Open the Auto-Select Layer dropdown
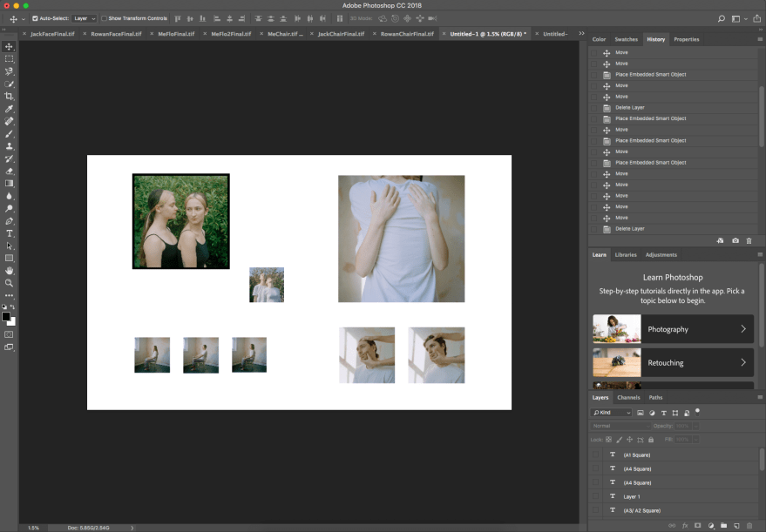The height and width of the screenshot is (532, 766). (x=85, y=18)
